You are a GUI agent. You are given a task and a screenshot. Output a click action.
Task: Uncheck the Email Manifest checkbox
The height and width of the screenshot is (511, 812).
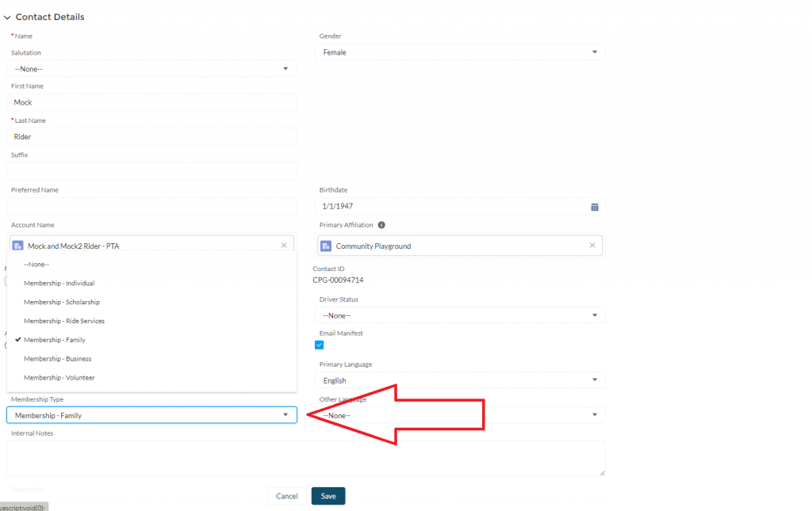[320, 345]
